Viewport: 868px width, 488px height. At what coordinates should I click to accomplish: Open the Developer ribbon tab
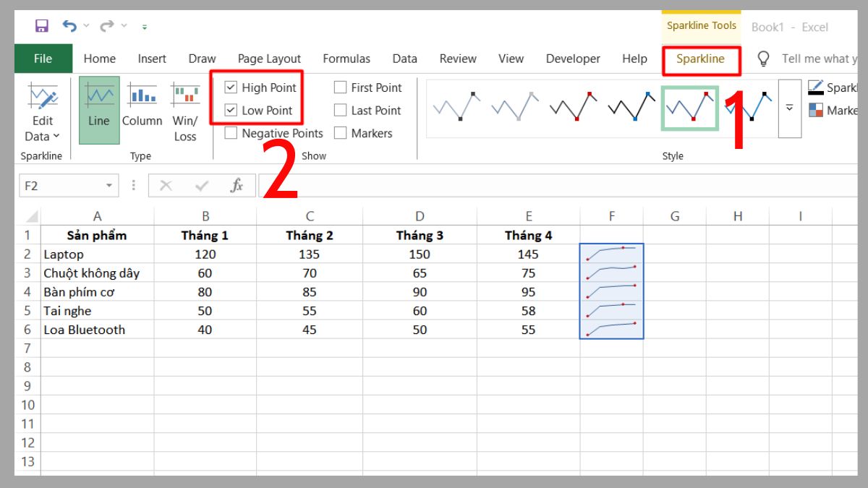pos(573,59)
